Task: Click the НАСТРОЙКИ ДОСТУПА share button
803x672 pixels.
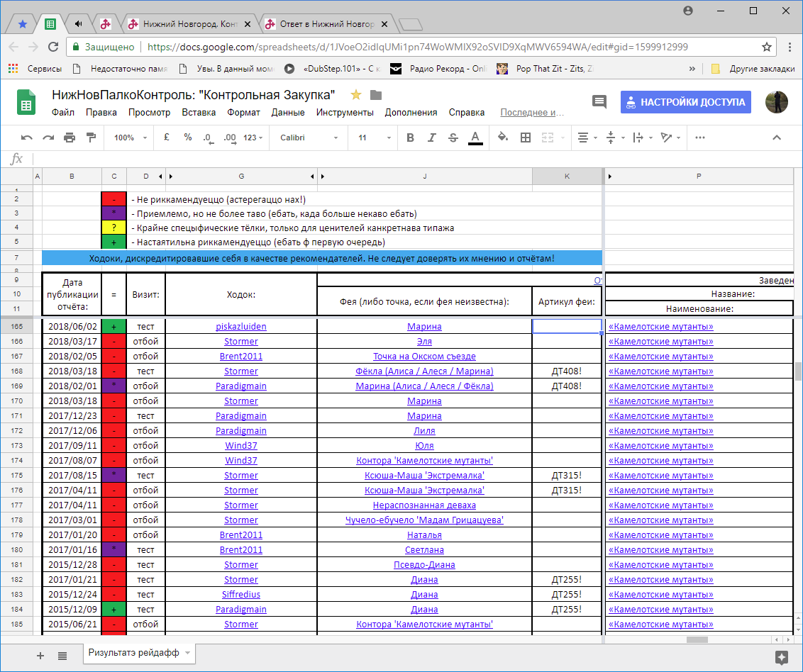Action: tap(686, 101)
